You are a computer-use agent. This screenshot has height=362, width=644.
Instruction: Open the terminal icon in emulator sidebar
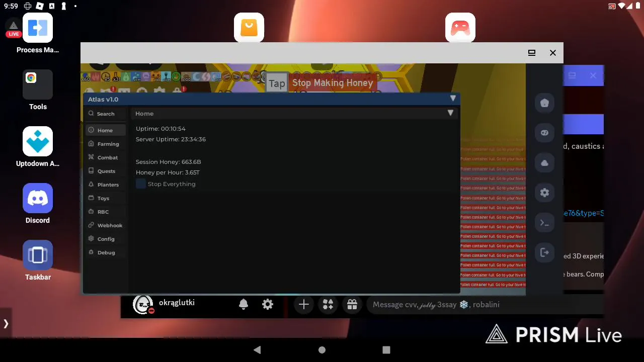coord(544,223)
